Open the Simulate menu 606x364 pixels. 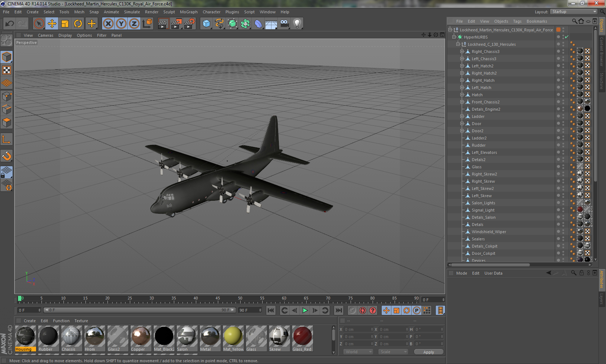tap(132, 12)
